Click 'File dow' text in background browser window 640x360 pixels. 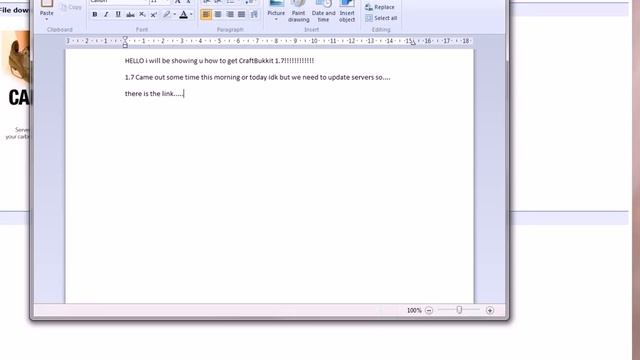pyautogui.click(x=15, y=10)
